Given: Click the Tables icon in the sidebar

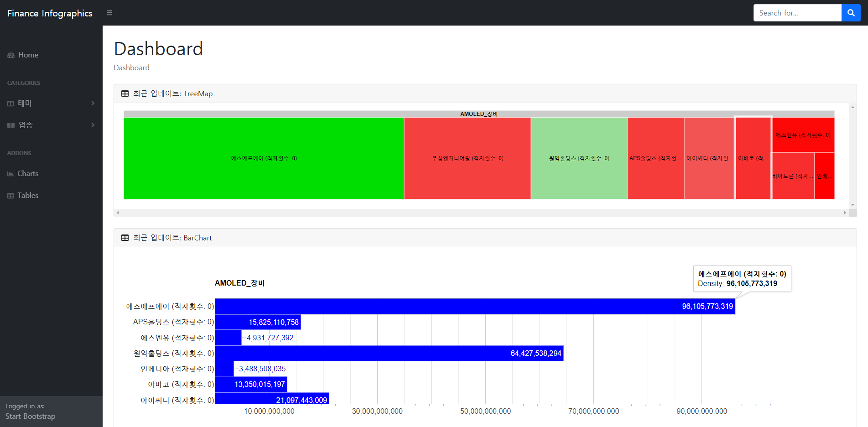Looking at the screenshot, I should click(x=10, y=195).
